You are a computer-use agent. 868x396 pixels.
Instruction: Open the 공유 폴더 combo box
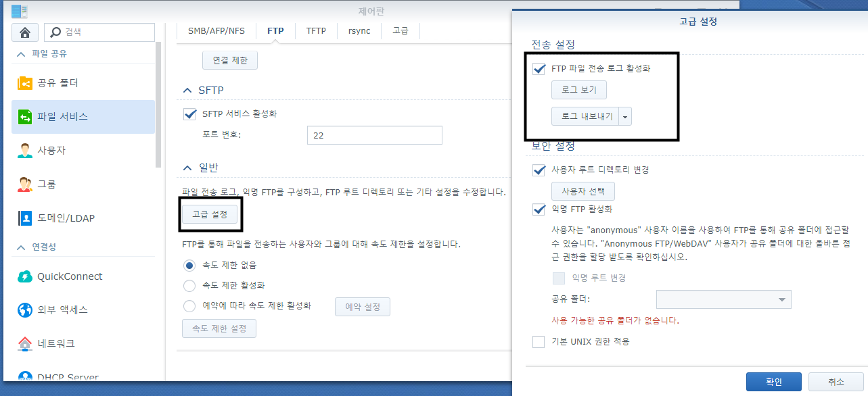(x=723, y=299)
